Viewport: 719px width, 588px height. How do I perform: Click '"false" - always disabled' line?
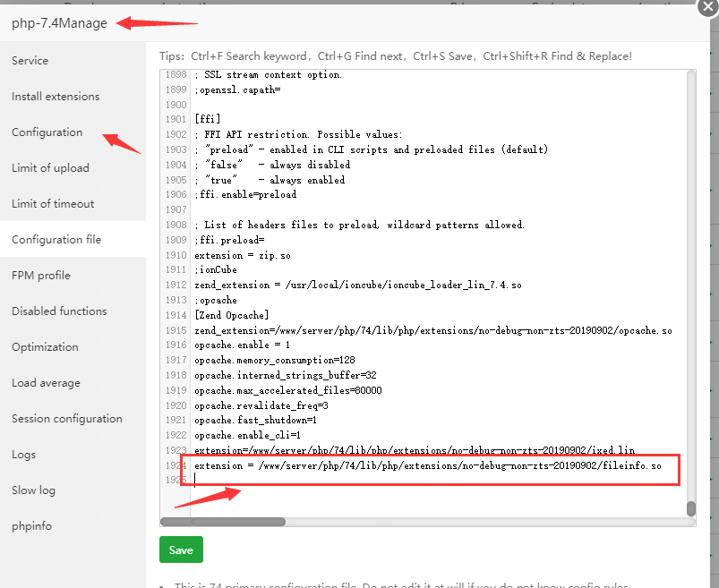tap(272, 165)
